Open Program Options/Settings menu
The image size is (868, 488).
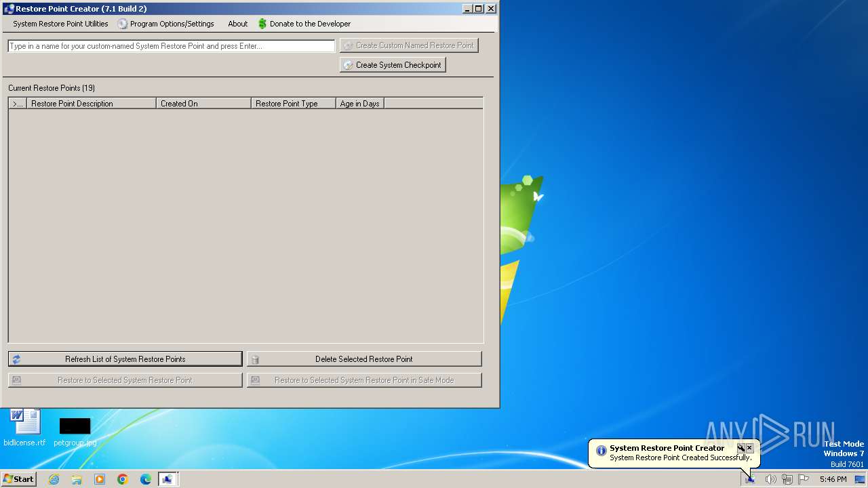pyautogui.click(x=166, y=24)
